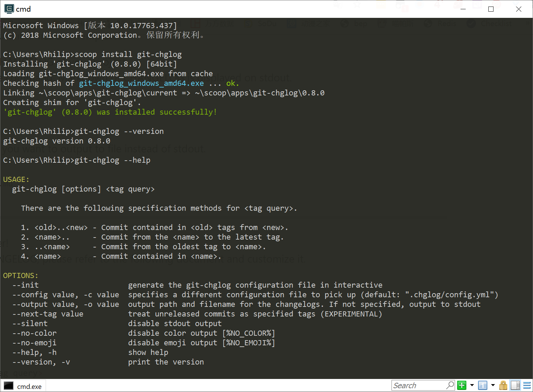Click the '--config value, -c value' option
The width and height of the screenshot is (533, 392).
point(66,295)
